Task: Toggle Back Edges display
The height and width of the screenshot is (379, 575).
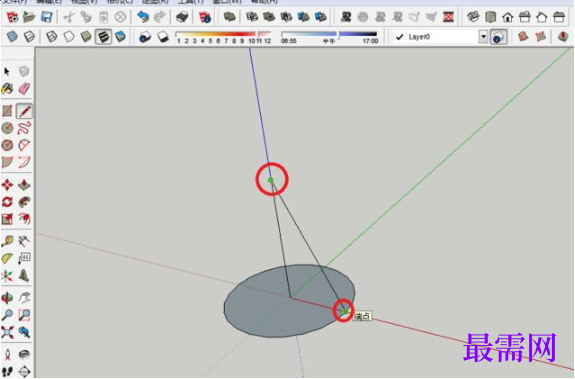Action: pyautogui.click(x=29, y=37)
